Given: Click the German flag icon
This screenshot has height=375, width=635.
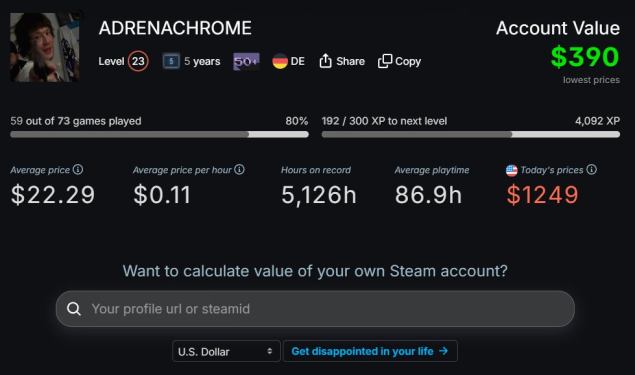Looking at the screenshot, I should [x=280, y=61].
